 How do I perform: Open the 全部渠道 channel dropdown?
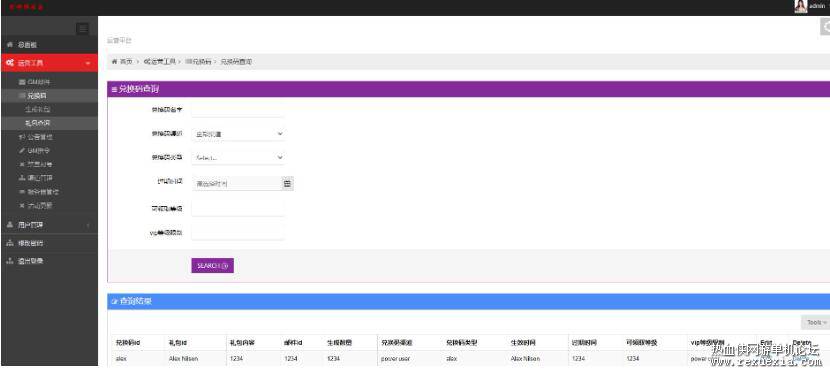coord(238,134)
